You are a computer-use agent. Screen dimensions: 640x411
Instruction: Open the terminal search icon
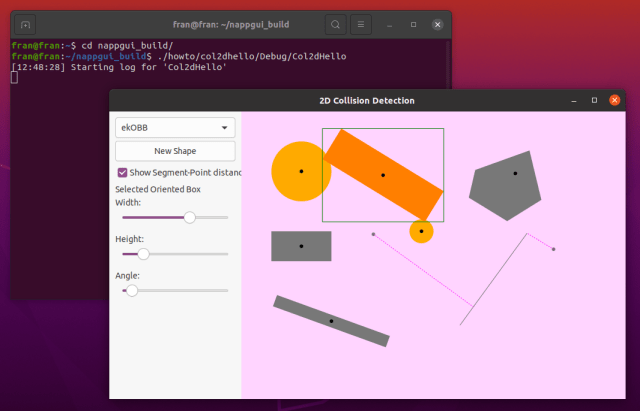point(336,23)
